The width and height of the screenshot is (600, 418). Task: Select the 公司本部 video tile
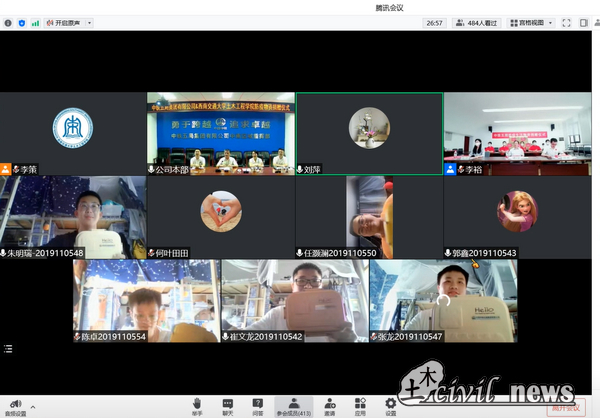pos(220,134)
